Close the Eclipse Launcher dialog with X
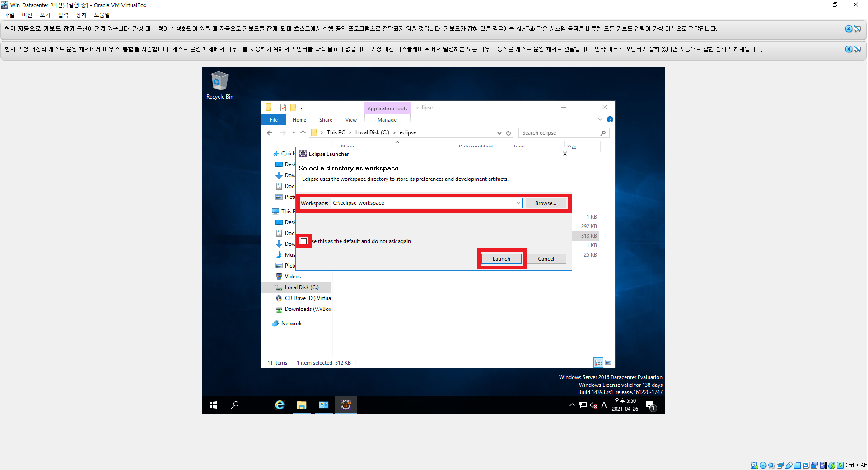 click(565, 154)
